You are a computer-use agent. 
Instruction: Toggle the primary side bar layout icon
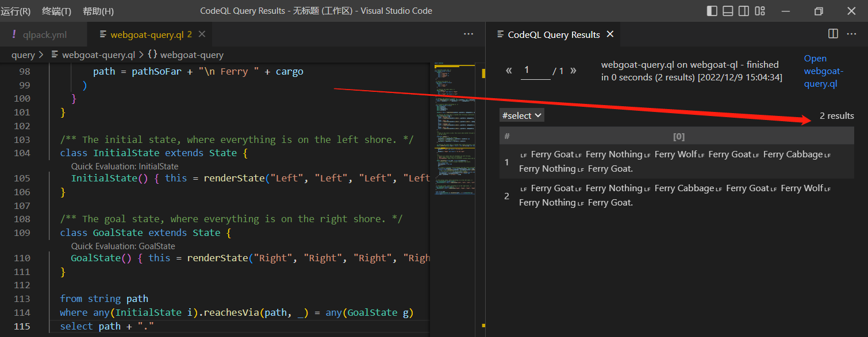point(712,11)
